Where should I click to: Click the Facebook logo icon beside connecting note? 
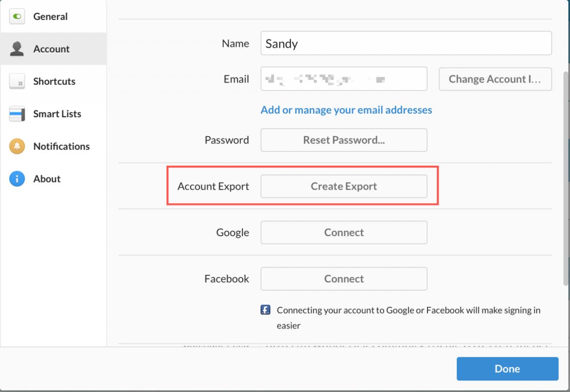(265, 310)
